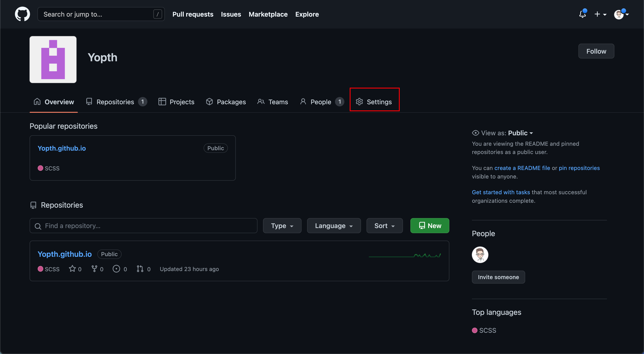
Task: Switch to the Repositories tab
Action: point(116,102)
